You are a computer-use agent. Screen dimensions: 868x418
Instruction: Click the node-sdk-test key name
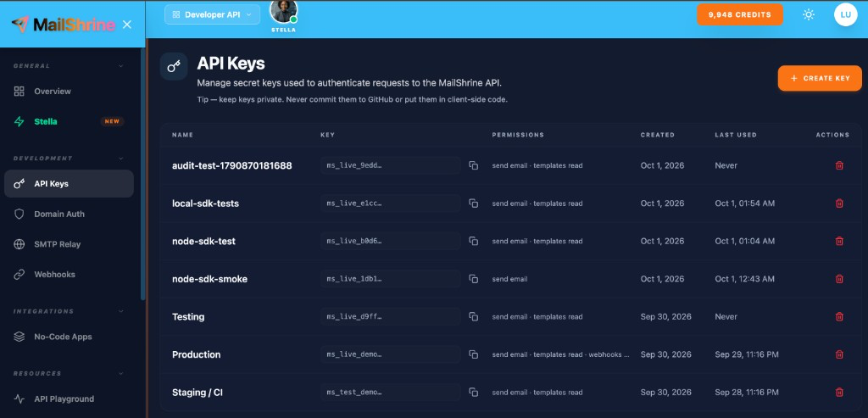[203, 241]
